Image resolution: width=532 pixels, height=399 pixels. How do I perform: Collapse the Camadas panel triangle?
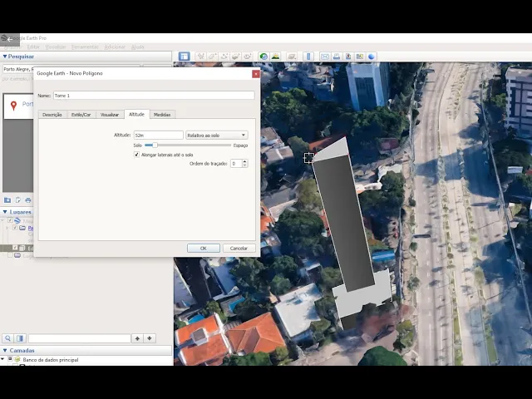pyautogui.click(x=5, y=350)
